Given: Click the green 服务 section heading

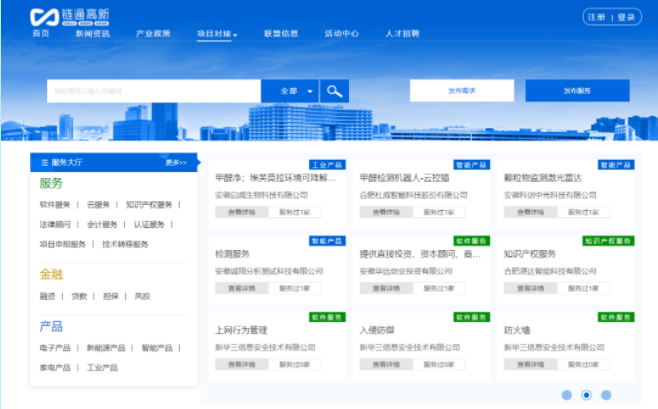Looking at the screenshot, I should click(x=51, y=183).
